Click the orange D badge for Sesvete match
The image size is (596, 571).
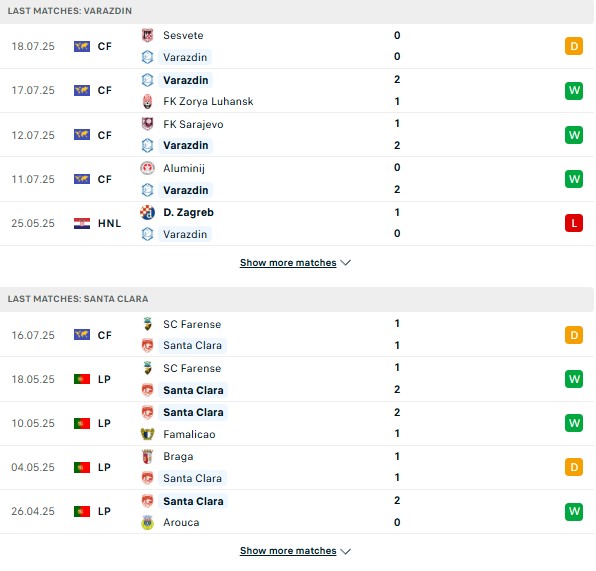click(574, 46)
